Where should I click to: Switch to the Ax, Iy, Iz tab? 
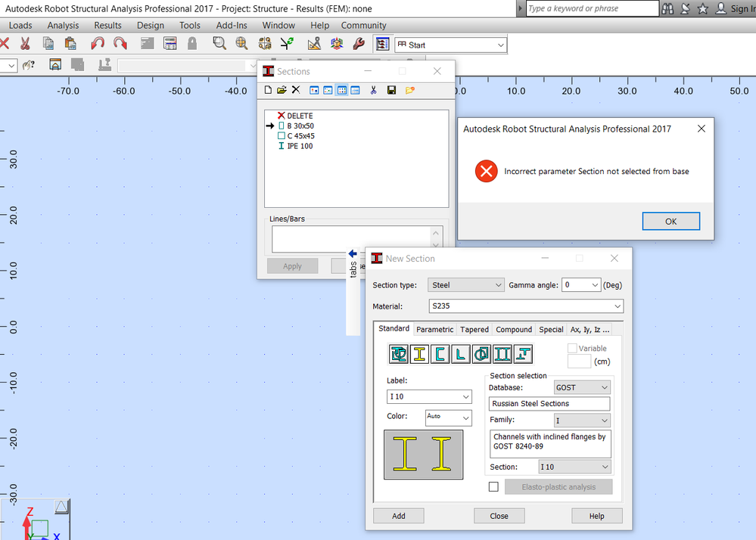tap(590, 330)
